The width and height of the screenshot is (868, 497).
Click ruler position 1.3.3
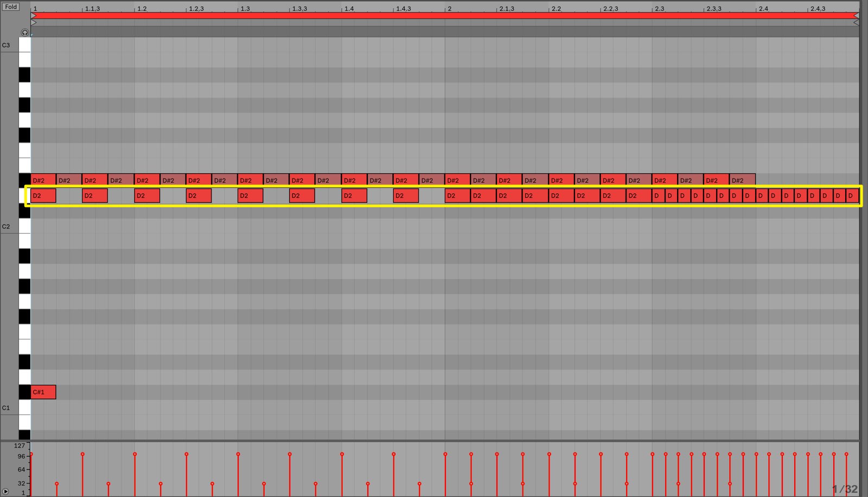coord(299,9)
